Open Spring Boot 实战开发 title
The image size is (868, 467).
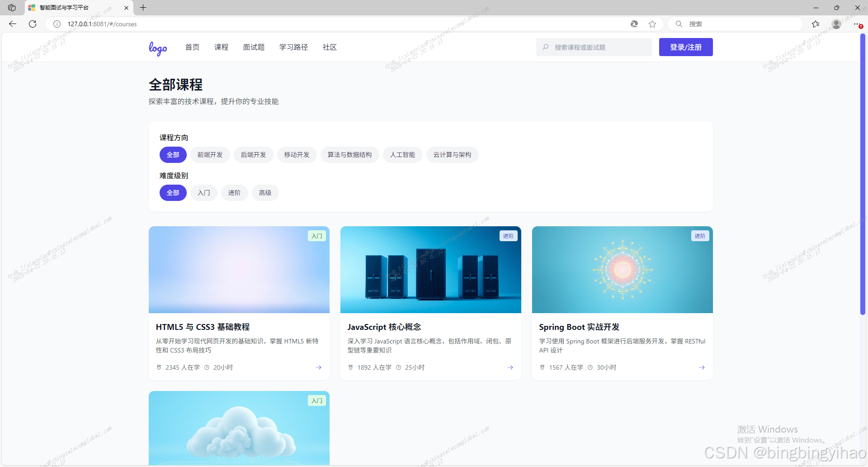pyautogui.click(x=579, y=327)
